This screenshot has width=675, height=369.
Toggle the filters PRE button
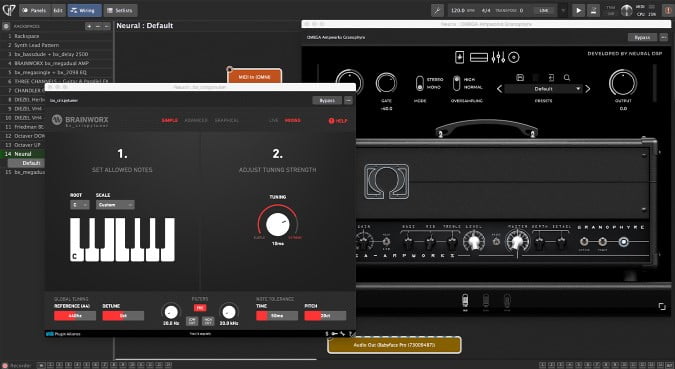[200, 308]
